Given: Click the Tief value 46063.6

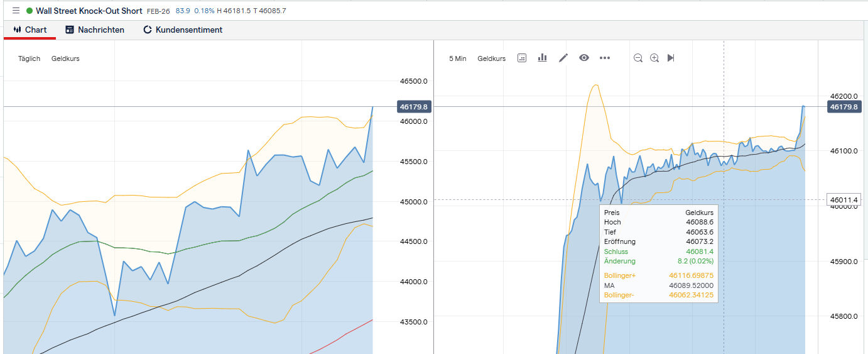Looking at the screenshot, I should (x=700, y=232).
